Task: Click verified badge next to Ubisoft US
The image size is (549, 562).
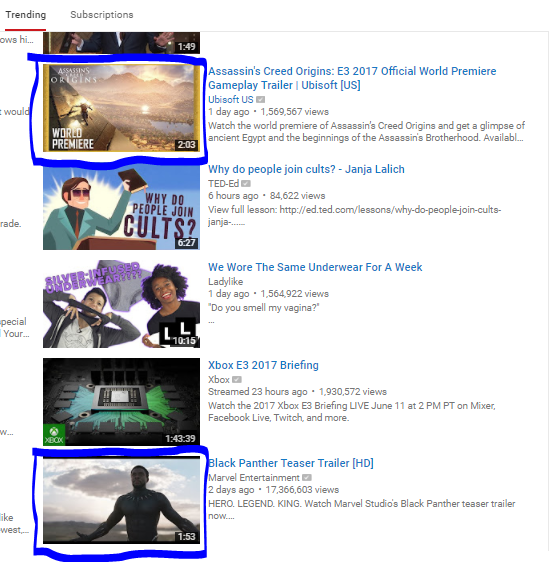Action: pos(261,100)
